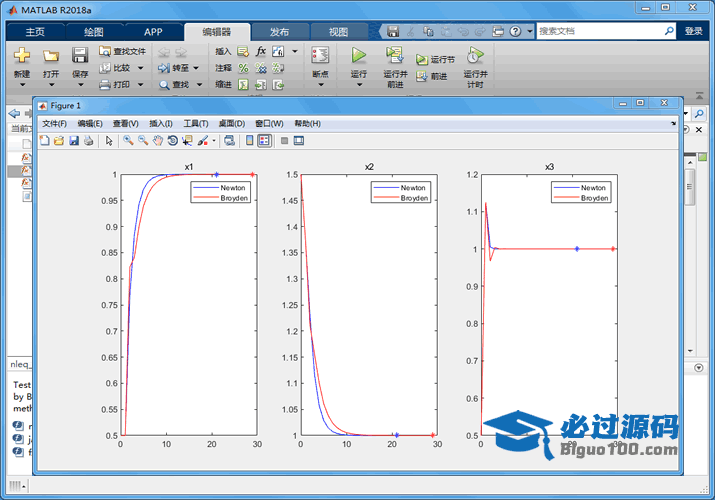This screenshot has width=715, height=500.
Task: Toggle the Edit Plot arrow tool
Action: click(x=109, y=140)
